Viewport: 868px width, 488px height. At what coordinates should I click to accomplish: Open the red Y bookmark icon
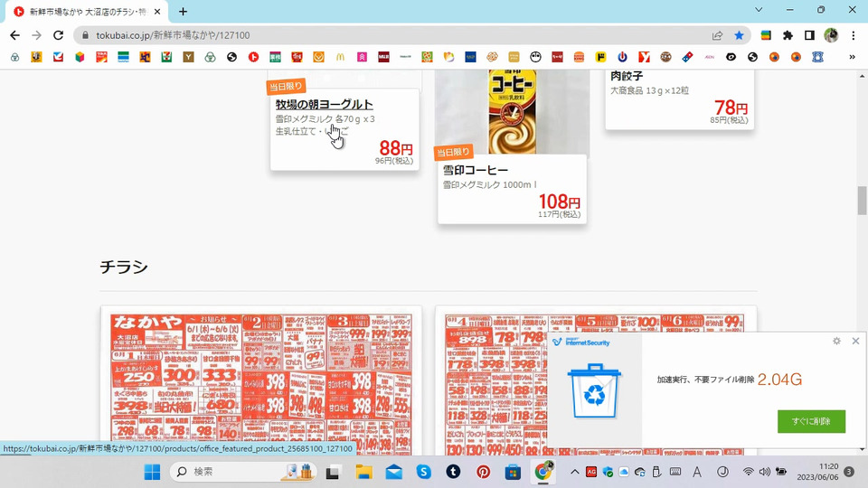pyautogui.click(x=644, y=57)
